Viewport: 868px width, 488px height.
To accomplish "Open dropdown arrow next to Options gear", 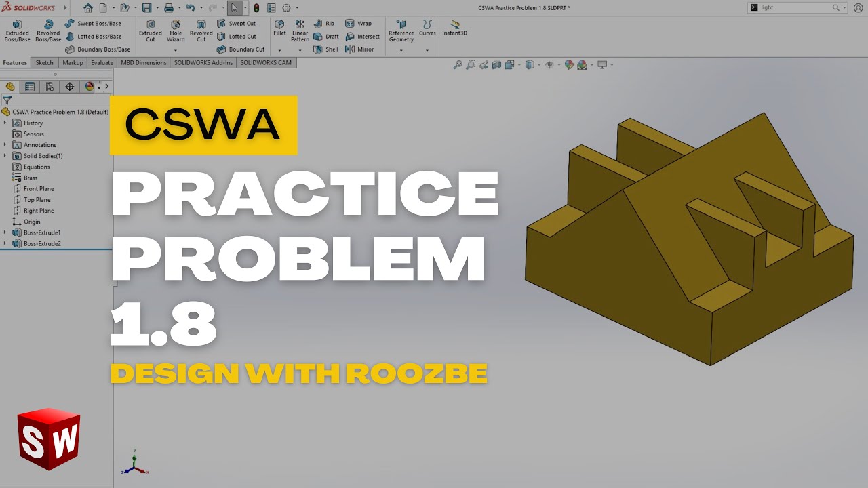I will point(297,8).
